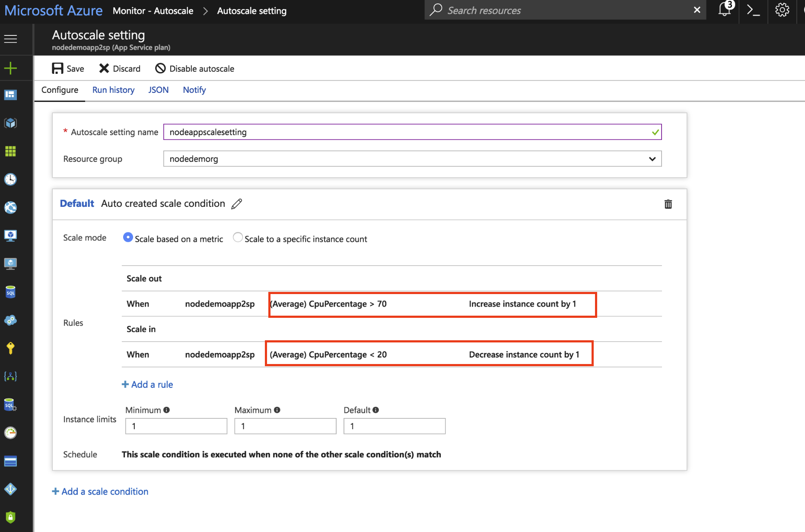Open the portal settings gear
Image resolution: width=805 pixels, height=532 pixels.
pos(782,10)
